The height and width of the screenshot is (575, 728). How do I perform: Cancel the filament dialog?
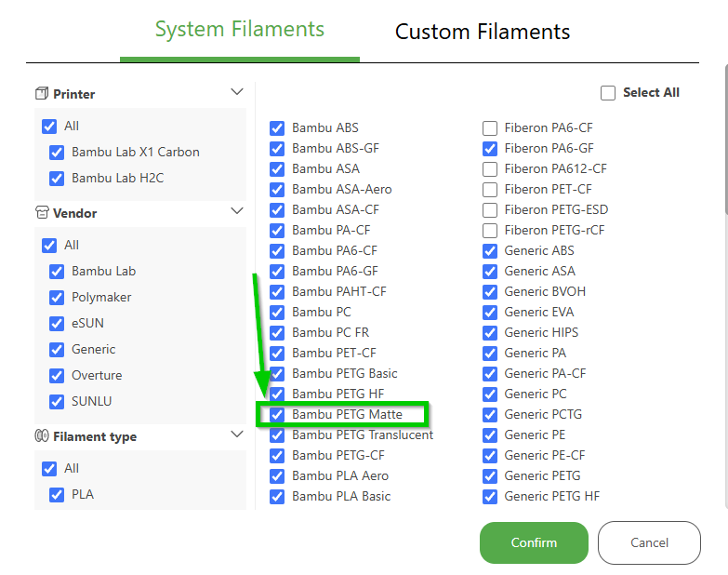(649, 542)
